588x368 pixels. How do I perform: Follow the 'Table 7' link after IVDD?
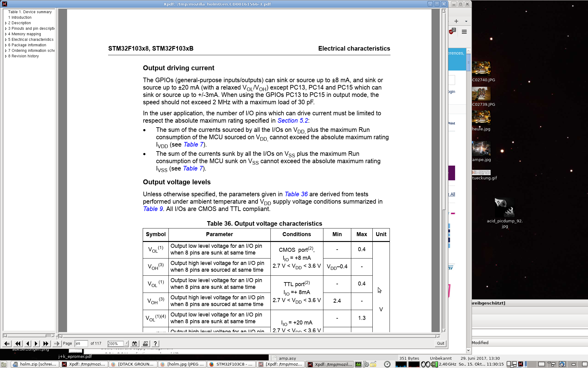pyautogui.click(x=194, y=144)
